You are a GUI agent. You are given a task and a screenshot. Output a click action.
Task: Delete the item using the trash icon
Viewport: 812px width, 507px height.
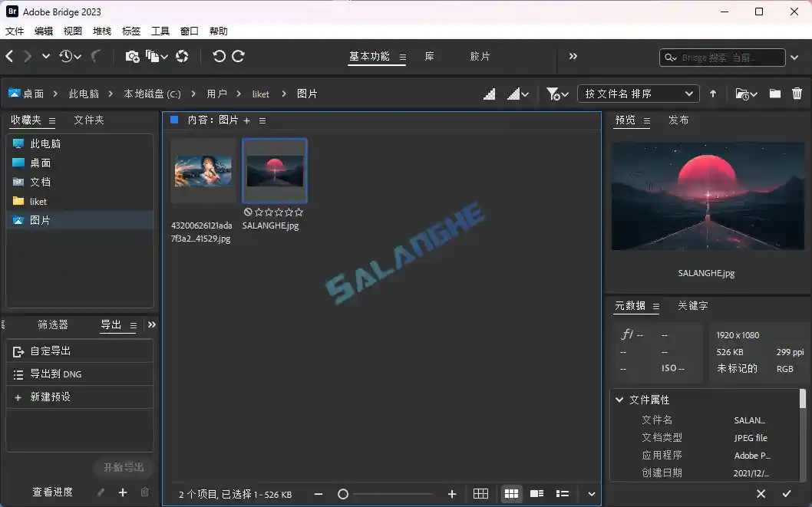[x=797, y=93]
